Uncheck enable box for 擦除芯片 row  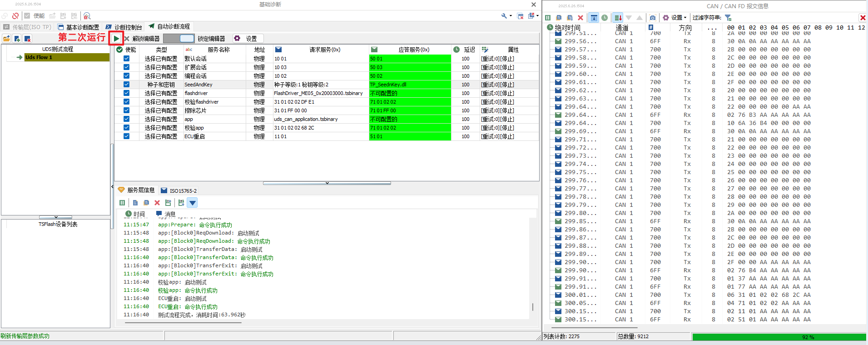point(126,110)
